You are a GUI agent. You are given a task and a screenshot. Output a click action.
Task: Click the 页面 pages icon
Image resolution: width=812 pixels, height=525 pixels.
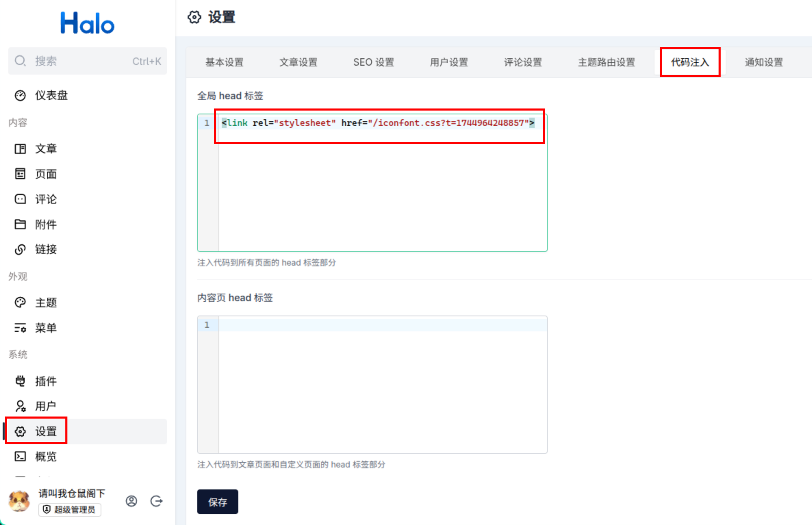20,174
